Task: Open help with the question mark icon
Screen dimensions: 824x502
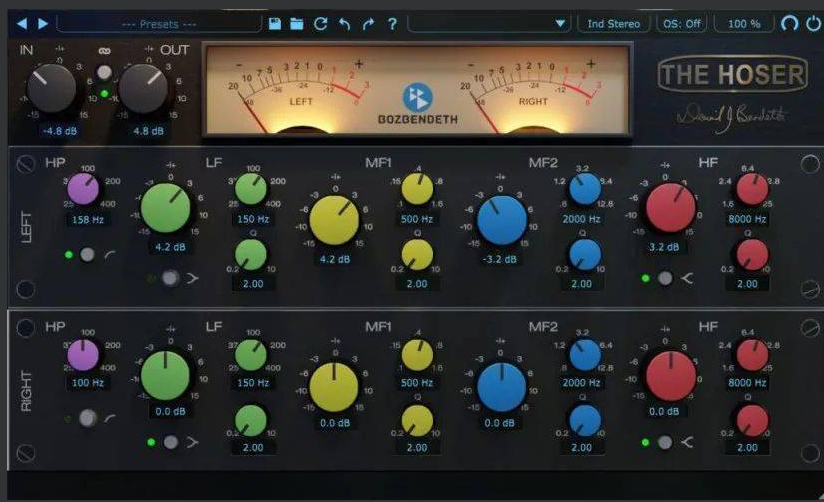Action: pos(392,24)
